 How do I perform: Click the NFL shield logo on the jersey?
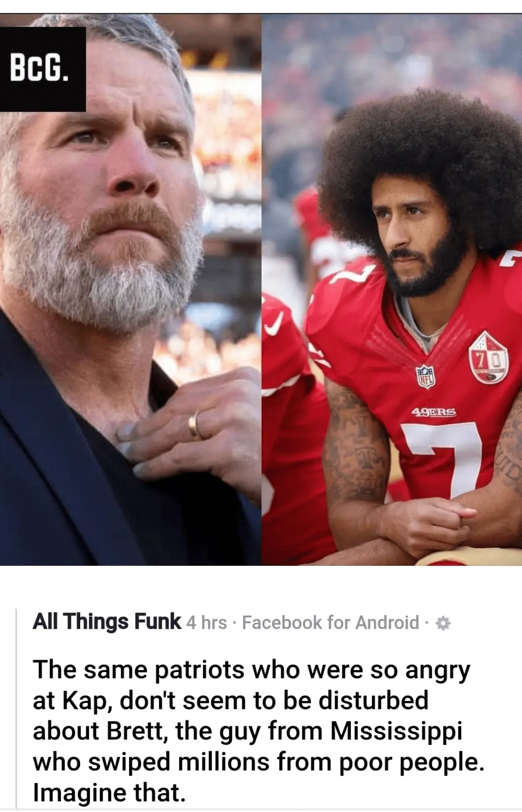coord(426,377)
